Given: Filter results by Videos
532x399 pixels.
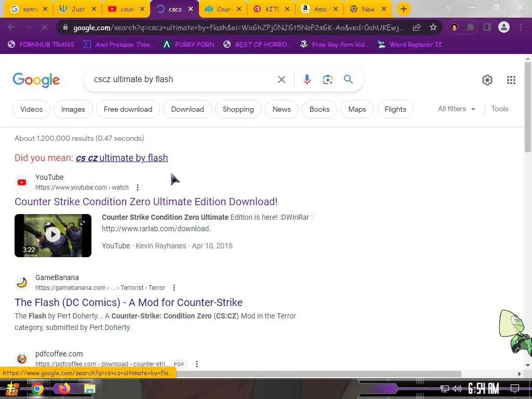Looking at the screenshot, I should tap(31, 109).
